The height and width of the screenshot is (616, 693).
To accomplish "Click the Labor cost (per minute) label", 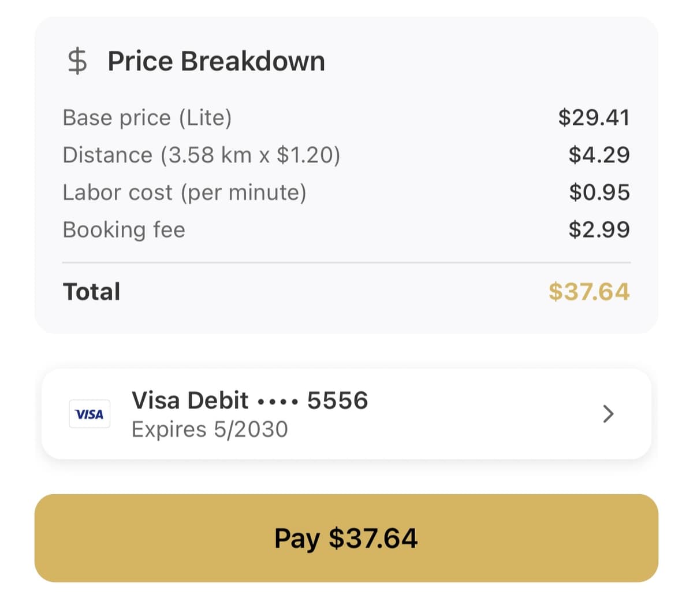I will point(185,192).
